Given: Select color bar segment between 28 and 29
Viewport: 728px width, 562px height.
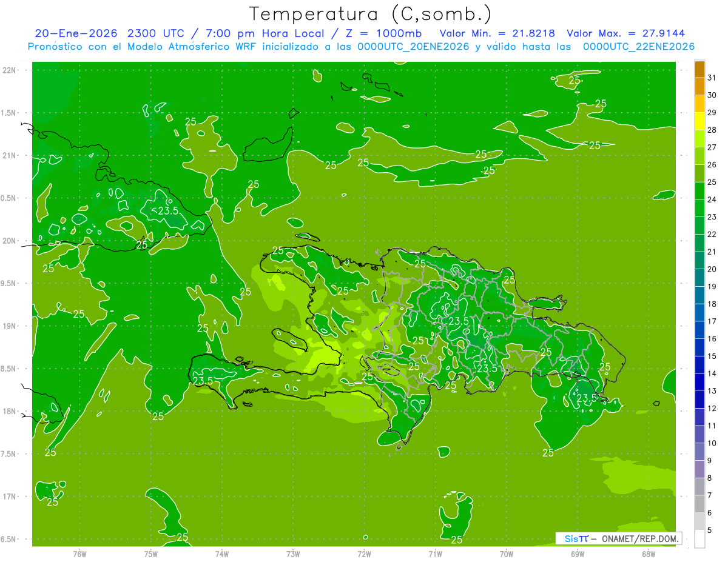Looking at the screenshot, I should pos(699,121).
